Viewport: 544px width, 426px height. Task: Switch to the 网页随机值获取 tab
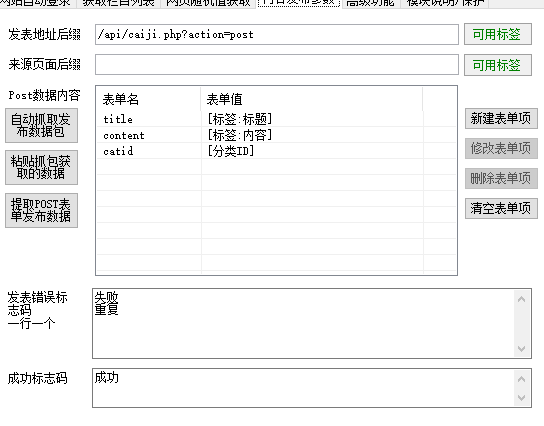coord(208,3)
